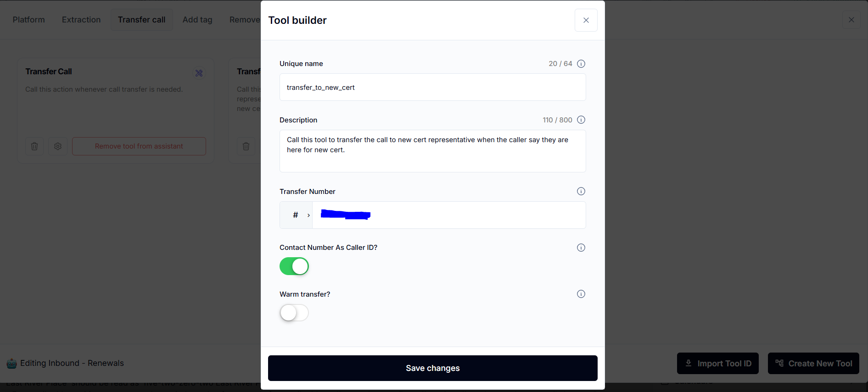Click the Import Tool ID button
868x392 pixels.
point(717,364)
